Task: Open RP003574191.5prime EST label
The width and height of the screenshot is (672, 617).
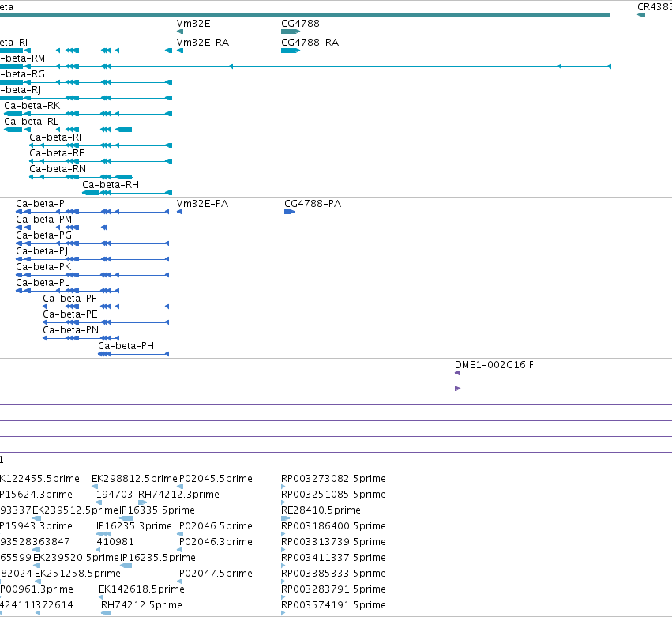Action: pos(333,605)
